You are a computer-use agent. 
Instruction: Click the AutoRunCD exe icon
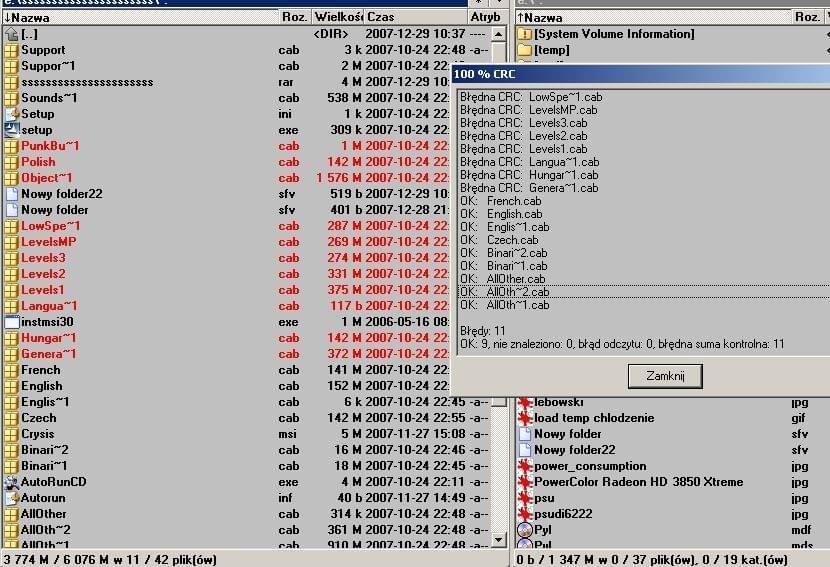(12, 482)
